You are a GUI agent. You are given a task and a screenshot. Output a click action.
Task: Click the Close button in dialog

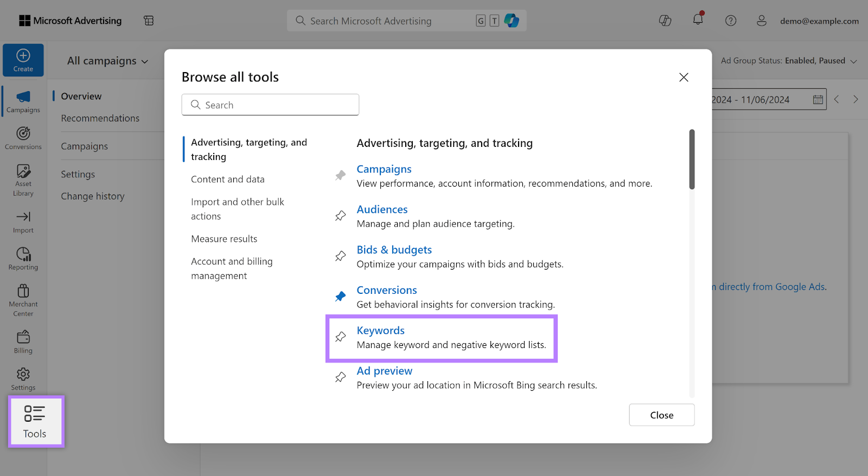point(662,415)
